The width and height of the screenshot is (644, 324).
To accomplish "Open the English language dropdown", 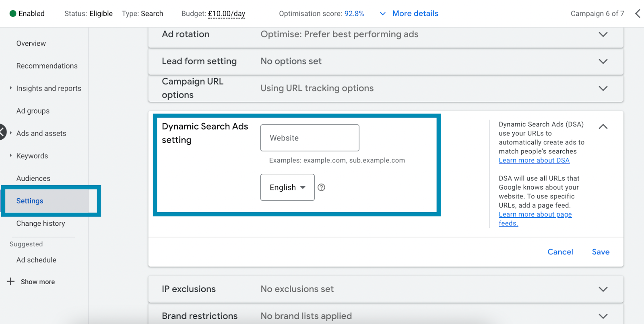I will coord(287,187).
